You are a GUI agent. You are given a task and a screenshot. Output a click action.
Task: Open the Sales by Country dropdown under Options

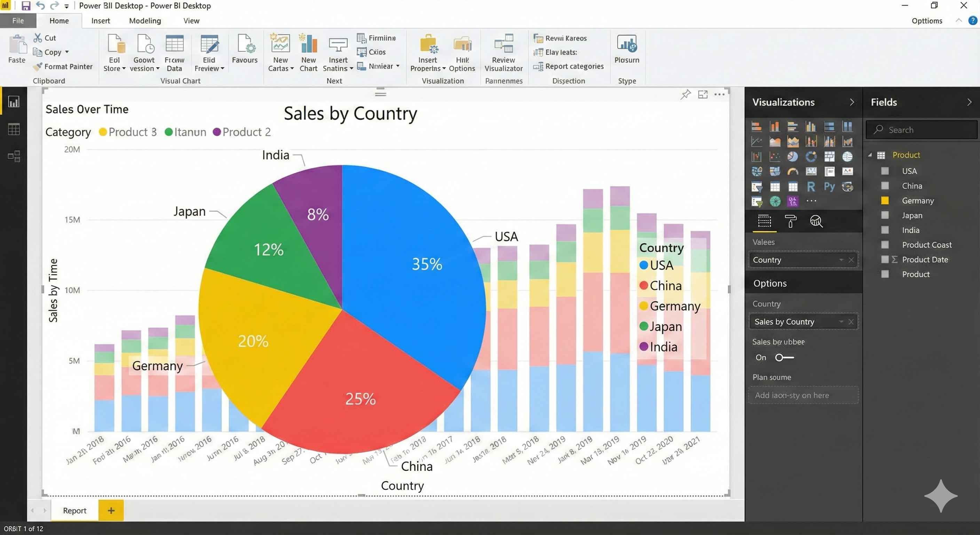point(841,321)
